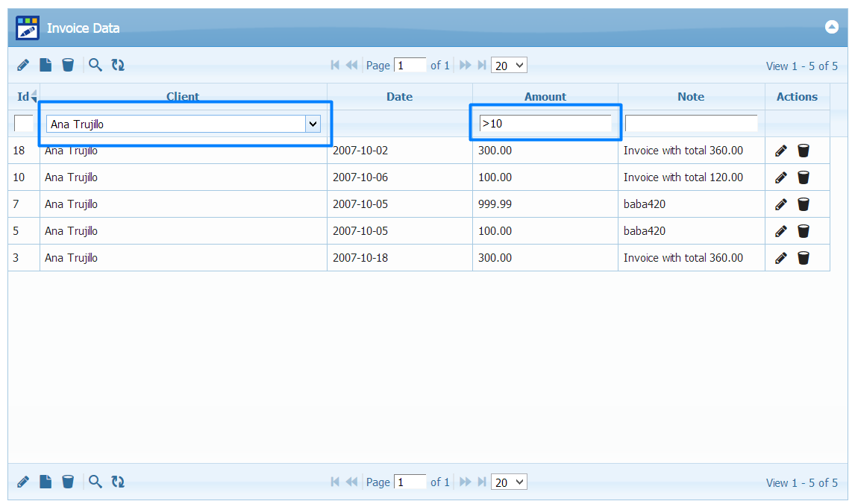
Task: Go to the next page with the pager arrow
Action: [x=465, y=65]
